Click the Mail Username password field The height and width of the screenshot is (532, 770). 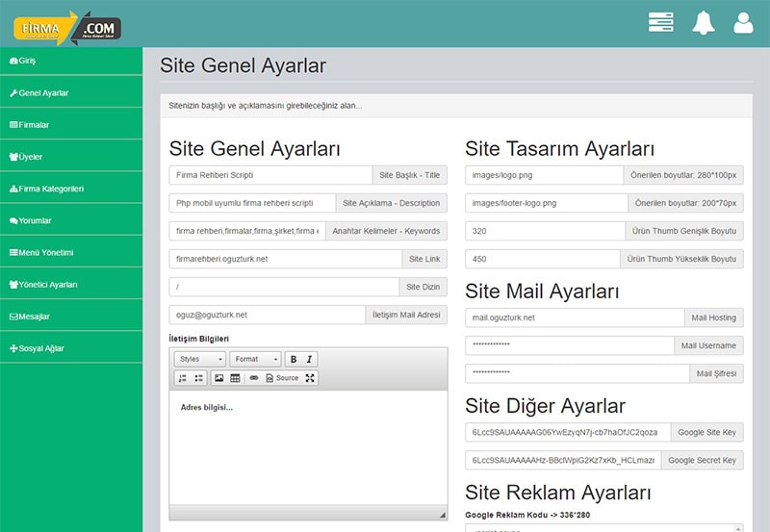570,345
